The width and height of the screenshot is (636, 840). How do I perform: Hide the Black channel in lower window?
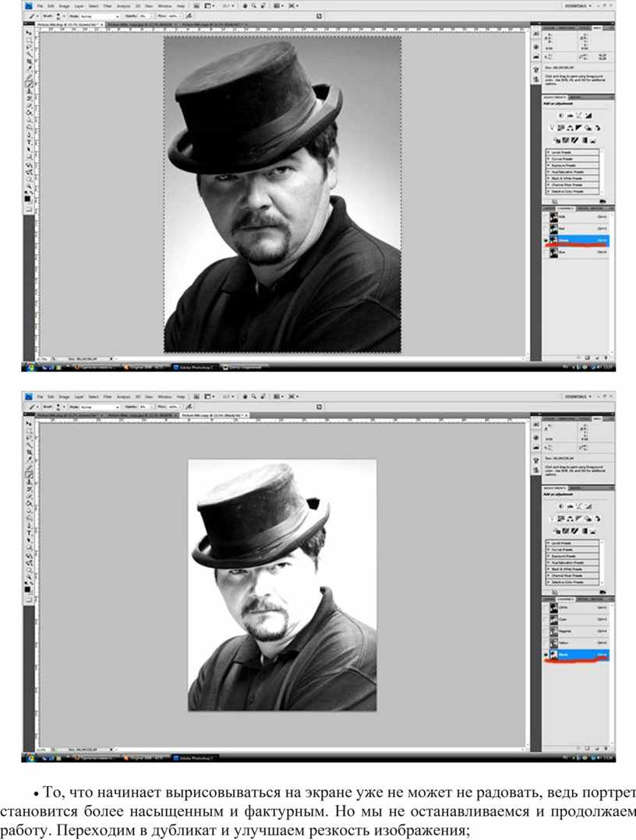point(546,655)
